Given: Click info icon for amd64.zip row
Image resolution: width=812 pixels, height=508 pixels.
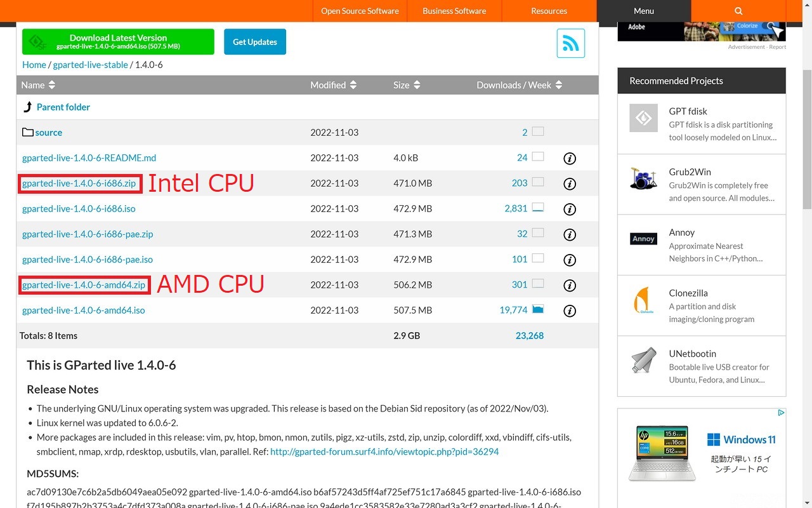Looking at the screenshot, I should pyautogui.click(x=570, y=285).
